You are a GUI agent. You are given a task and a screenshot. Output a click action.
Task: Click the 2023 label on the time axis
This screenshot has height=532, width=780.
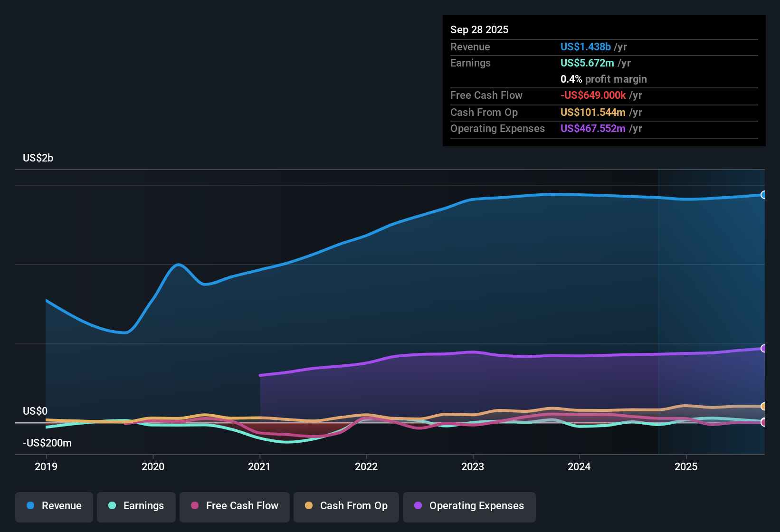473,466
